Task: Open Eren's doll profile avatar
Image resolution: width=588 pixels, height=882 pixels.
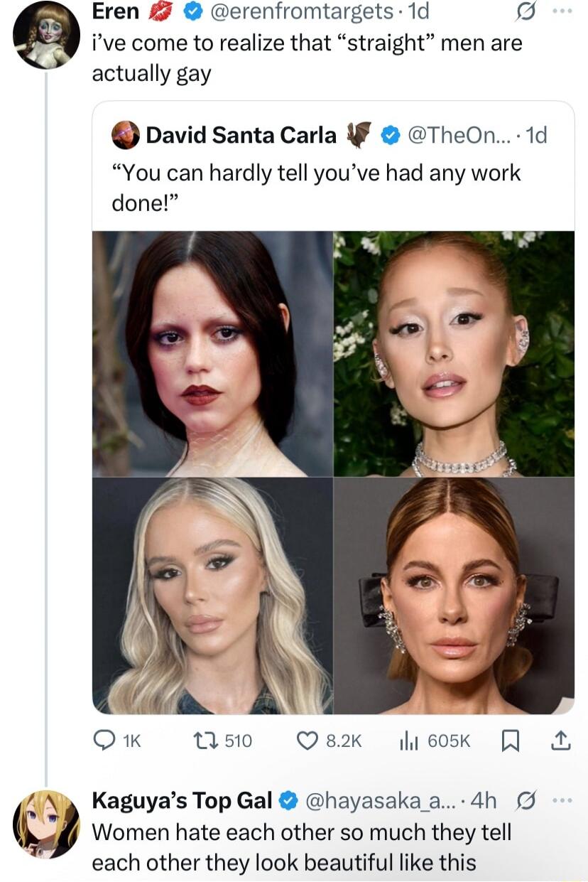Action: pyautogui.click(x=46, y=35)
